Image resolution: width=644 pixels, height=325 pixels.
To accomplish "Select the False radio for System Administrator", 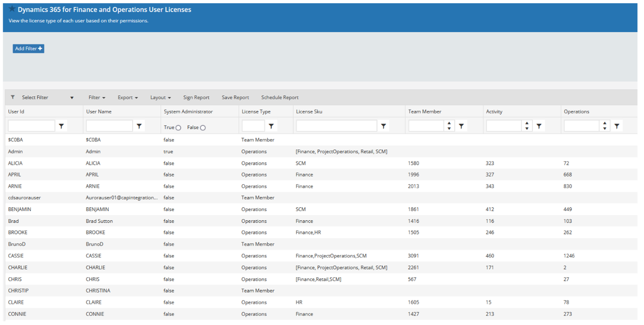I will pos(203,128).
